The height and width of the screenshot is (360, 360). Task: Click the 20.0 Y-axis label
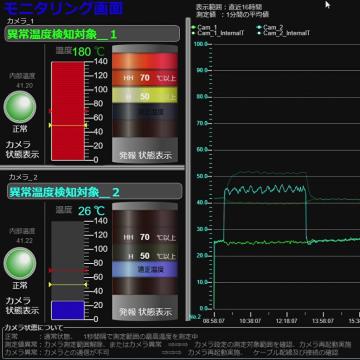click(202, 255)
